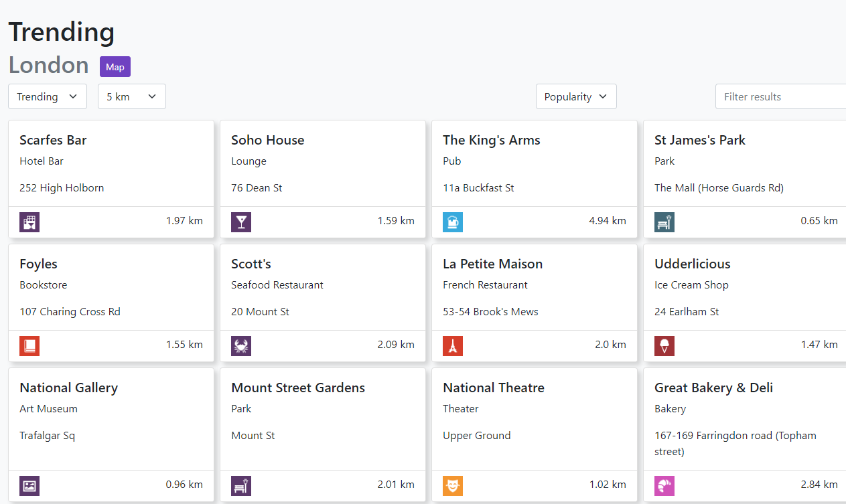Click the beer mug icon for The King's Arms
This screenshot has width=846, height=504.
tap(453, 222)
